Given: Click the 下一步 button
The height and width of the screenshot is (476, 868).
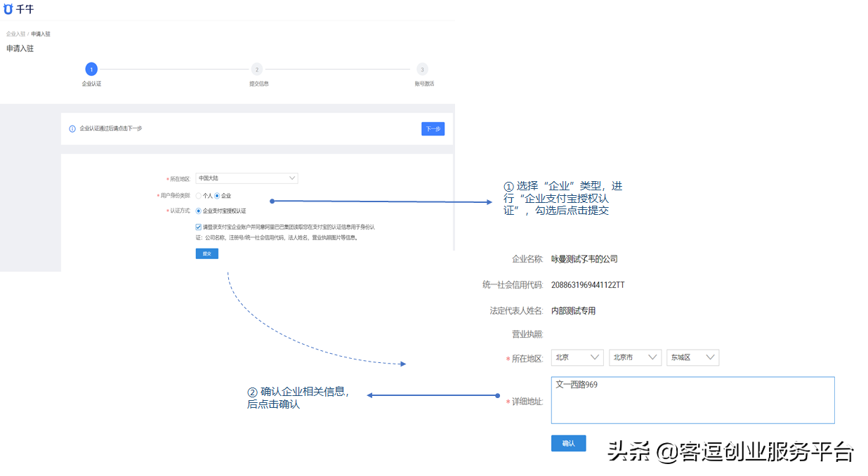Looking at the screenshot, I should [433, 128].
